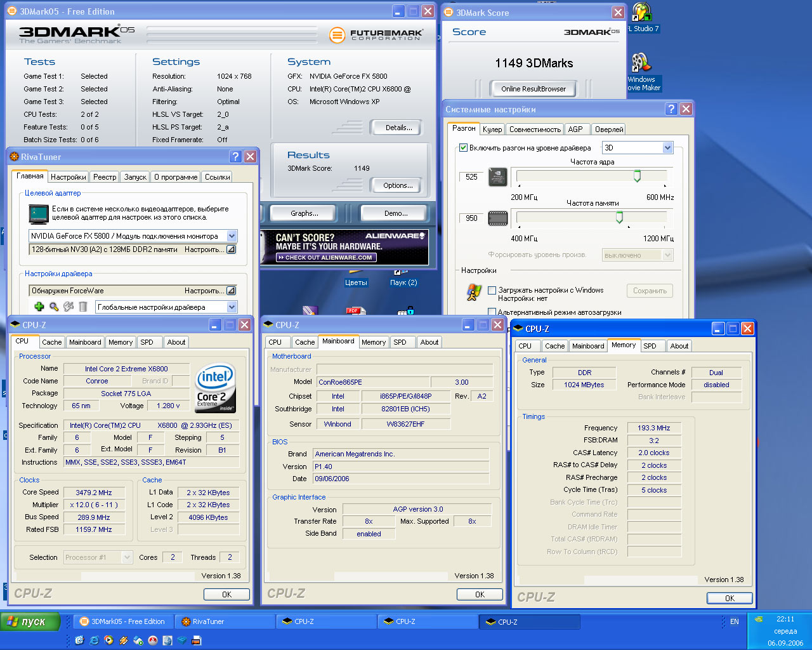Adjust the core frequency slider thumb

[x=637, y=176]
